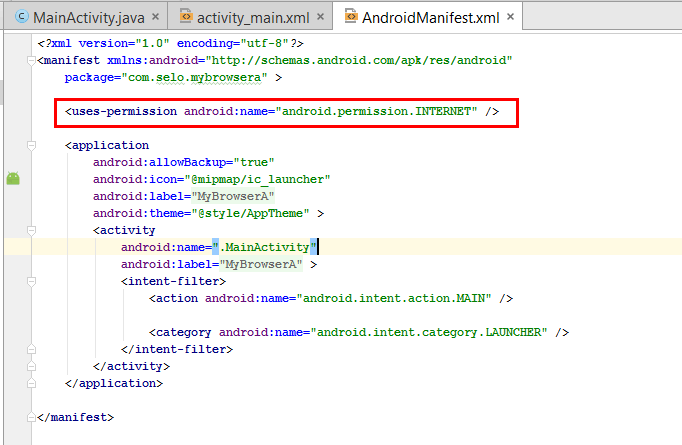The image size is (682, 445).
Task: Close the AndroidManifest.xml tab
Action: click(511, 17)
